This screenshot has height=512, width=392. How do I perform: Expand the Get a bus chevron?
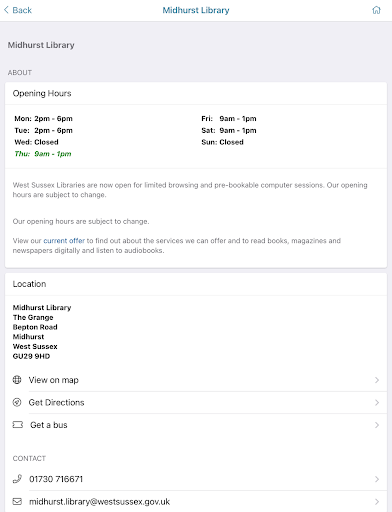click(x=377, y=425)
